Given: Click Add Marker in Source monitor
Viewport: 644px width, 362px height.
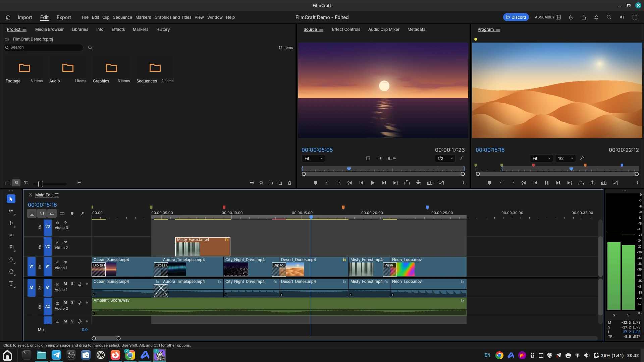Looking at the screenshot, I should [x=315, y=183].
